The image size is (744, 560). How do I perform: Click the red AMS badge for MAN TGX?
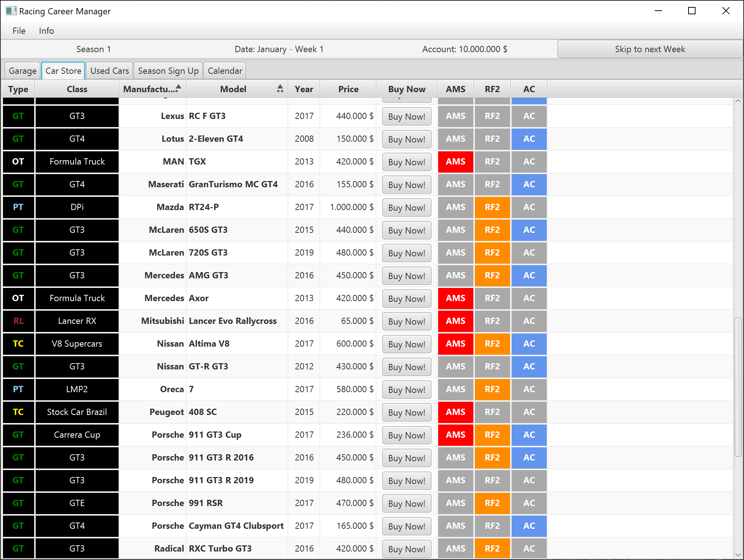pos(455,162)
